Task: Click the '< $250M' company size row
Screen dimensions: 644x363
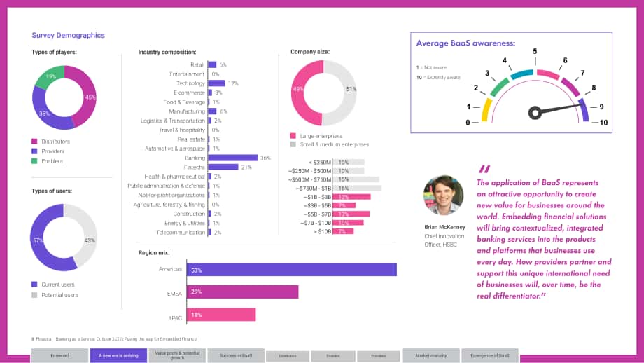Action: click(337, 163)
